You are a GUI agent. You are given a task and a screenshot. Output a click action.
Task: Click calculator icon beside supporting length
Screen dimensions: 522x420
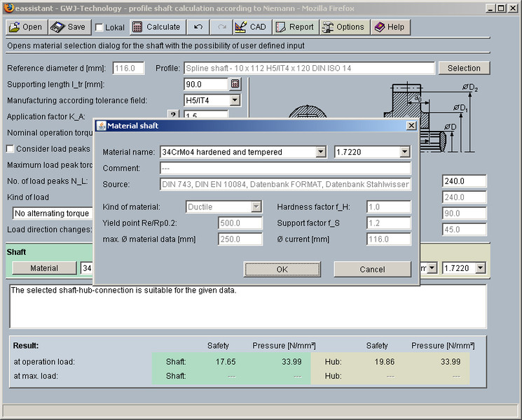pos(235,85)
